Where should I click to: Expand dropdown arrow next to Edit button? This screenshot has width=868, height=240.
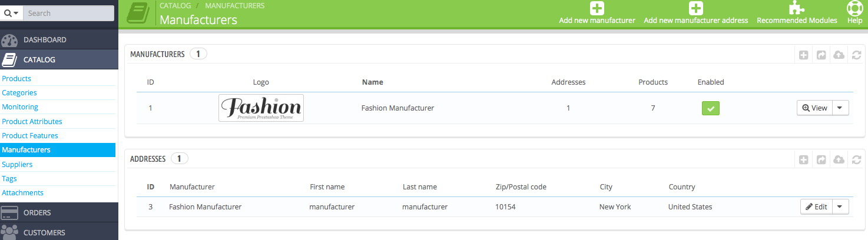pos(840,207)
